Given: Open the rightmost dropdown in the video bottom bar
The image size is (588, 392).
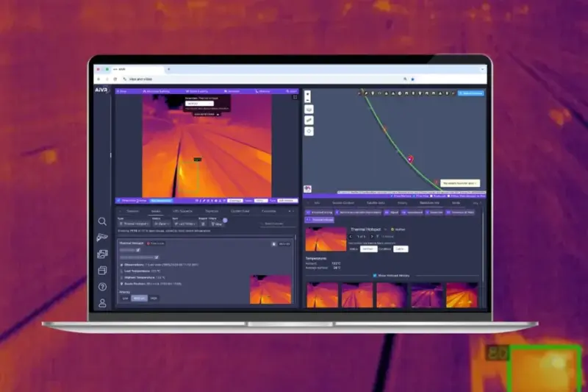Looking at the screenshot, I should point(287,201).
